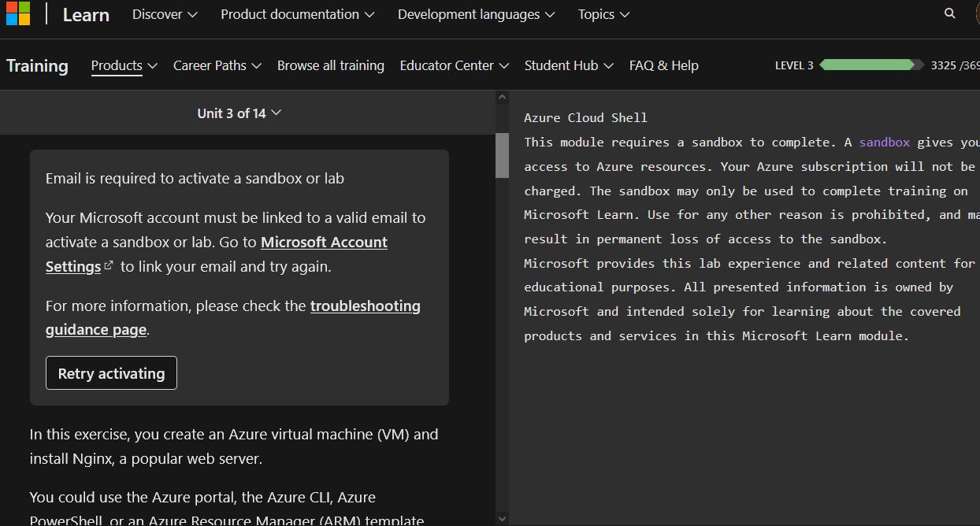Go to Learn home link
The image size is (980, 526).
86,14
